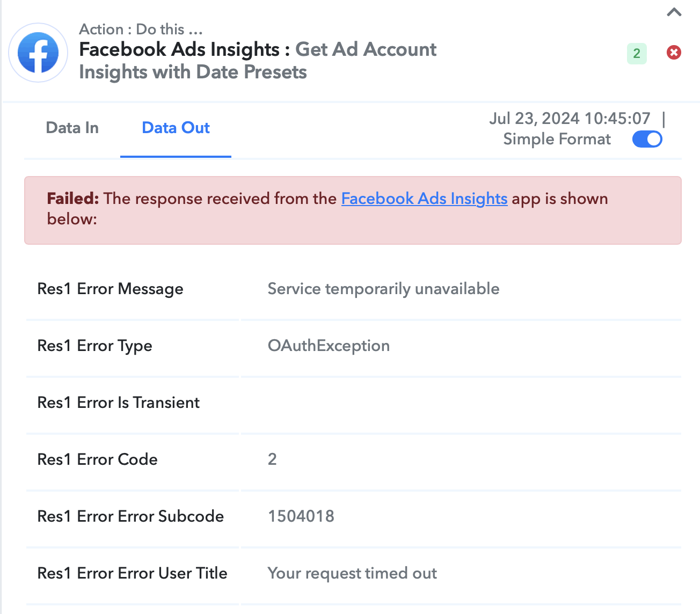This screenshot has width=700, height=614.
Task: Click the error subcode value 1504018
Action: point(301,516)
